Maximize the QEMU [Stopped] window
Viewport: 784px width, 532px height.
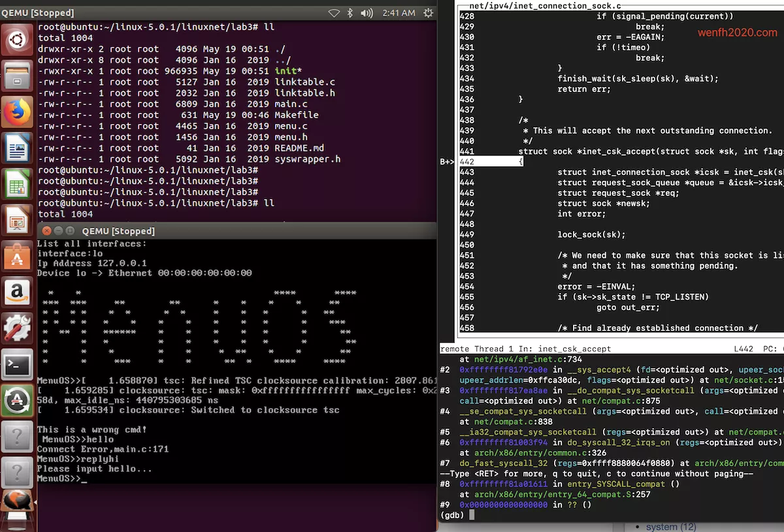click(70, 231)
